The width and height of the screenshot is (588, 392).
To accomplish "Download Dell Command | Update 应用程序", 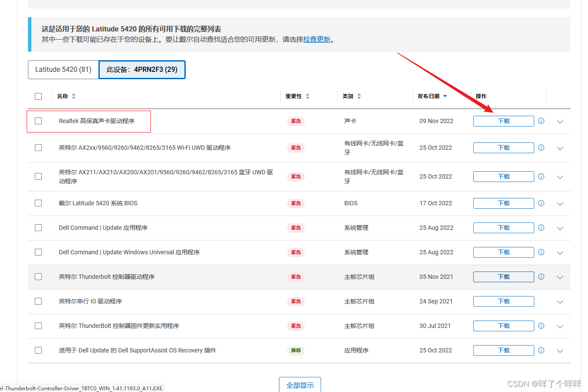I will (504, 228).
